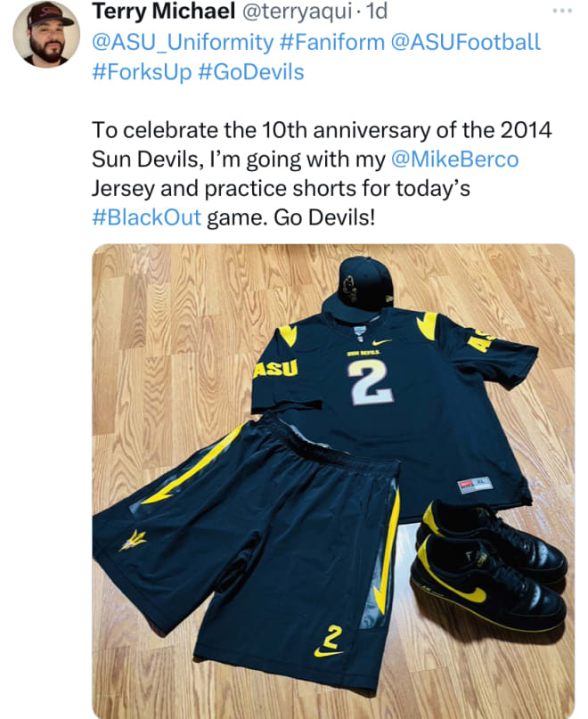
Task: Visit the @ASUFootball mention
Action: [466, 42]
